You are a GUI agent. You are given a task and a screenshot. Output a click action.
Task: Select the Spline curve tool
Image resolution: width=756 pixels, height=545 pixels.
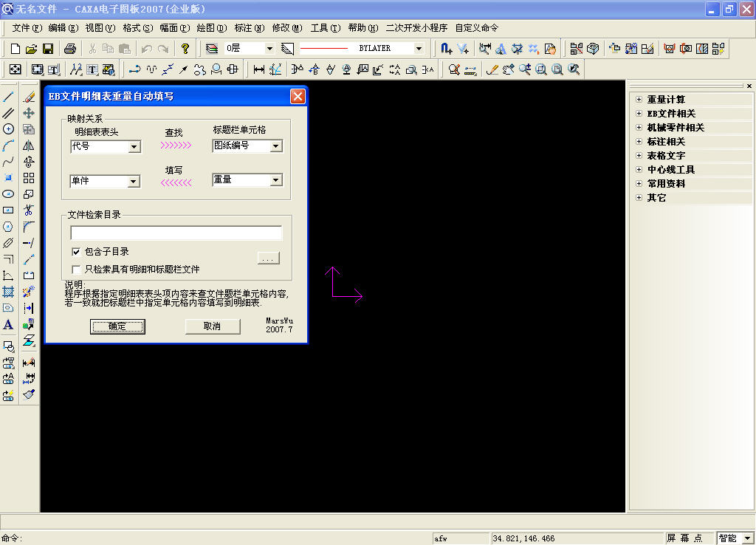[x=8, y=162]
